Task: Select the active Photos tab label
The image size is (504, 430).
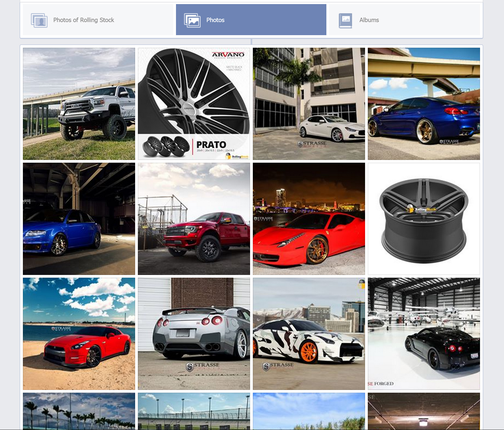Action: (x=215, y=20)
